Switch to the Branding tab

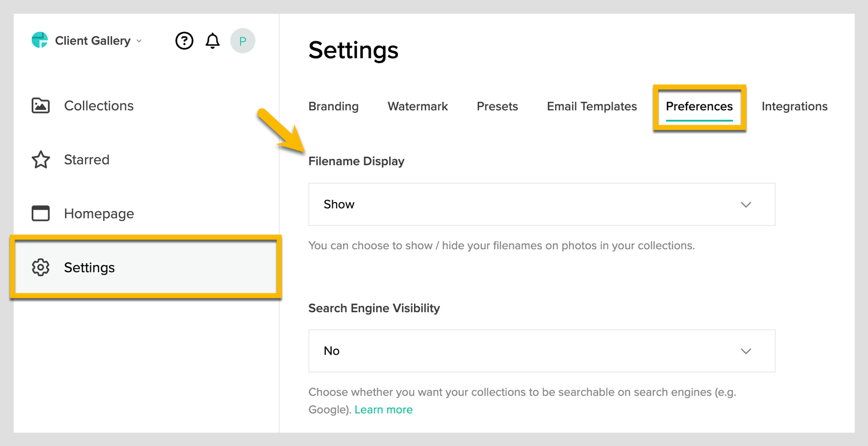[x=333, y=106]
